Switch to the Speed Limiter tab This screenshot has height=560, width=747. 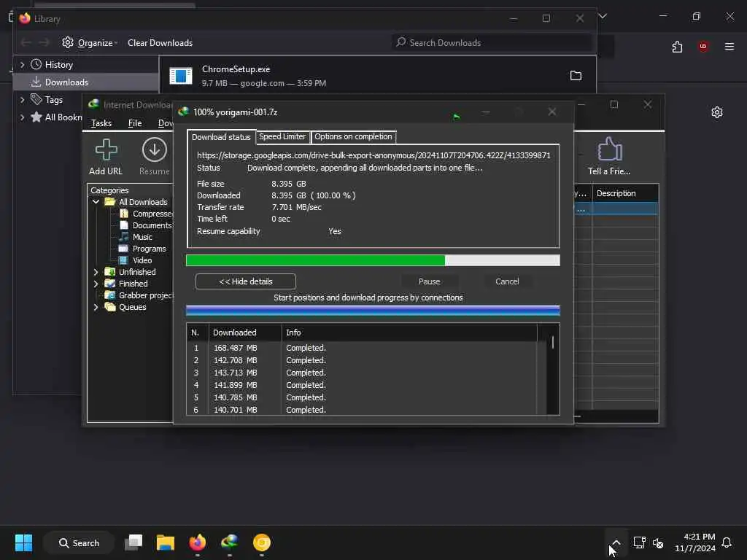point(282,136)
